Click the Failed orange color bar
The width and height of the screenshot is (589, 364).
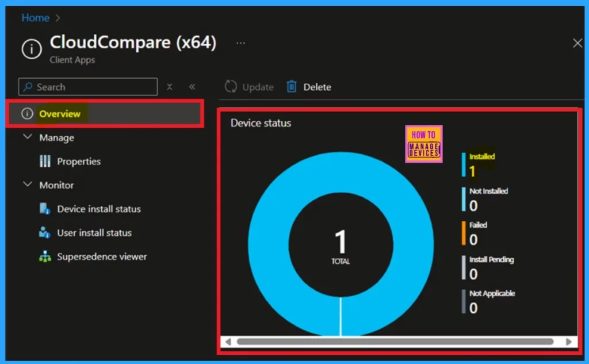[464, 233]
